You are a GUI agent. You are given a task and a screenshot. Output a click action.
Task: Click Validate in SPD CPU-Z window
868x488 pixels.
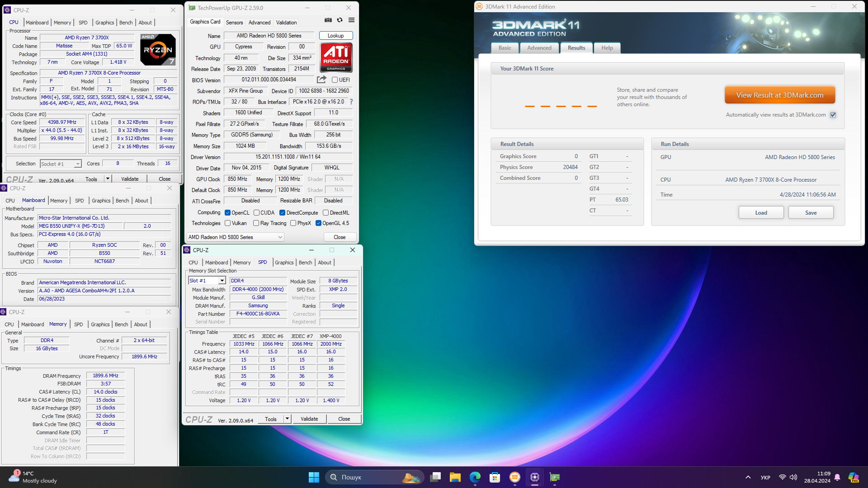[x=310, y=419]
